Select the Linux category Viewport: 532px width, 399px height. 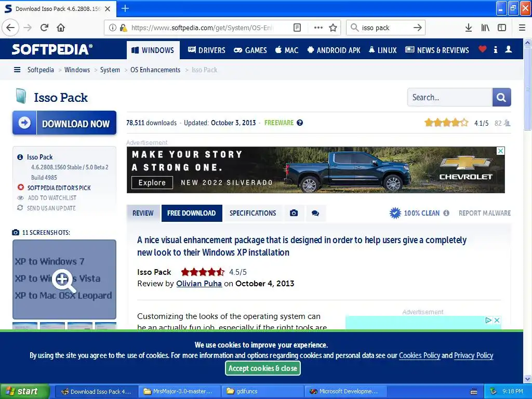(x=382, y=50)
